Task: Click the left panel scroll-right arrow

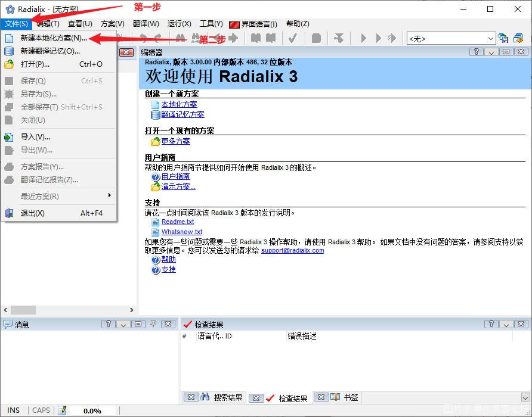Action: (x=132, y=310)
